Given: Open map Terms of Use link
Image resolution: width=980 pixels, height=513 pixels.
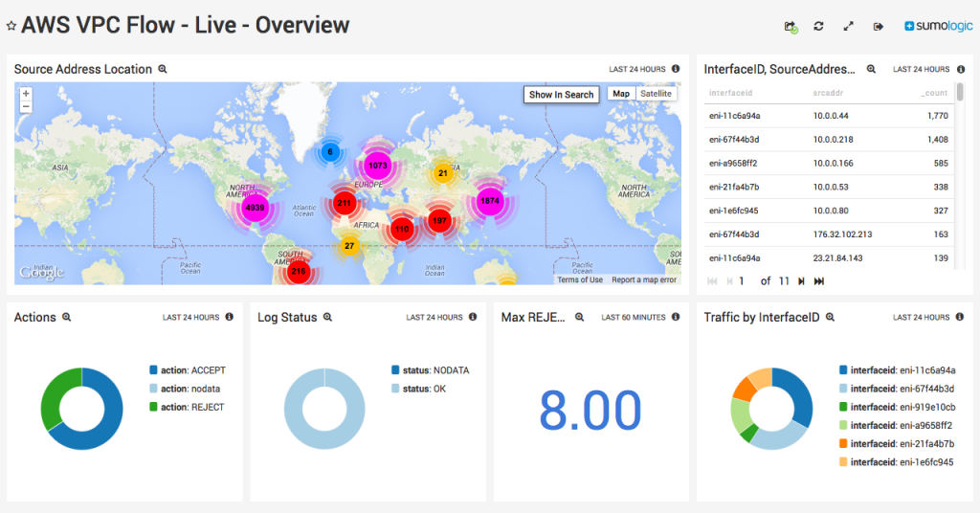Looking at the screenshot, I should [580, 279].
